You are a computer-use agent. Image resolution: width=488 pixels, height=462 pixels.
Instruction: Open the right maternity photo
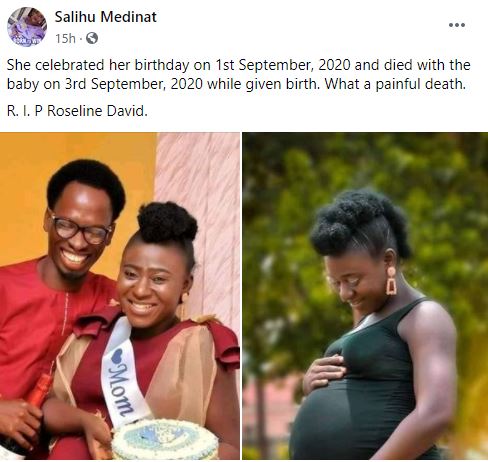click(x=365, y=296)
